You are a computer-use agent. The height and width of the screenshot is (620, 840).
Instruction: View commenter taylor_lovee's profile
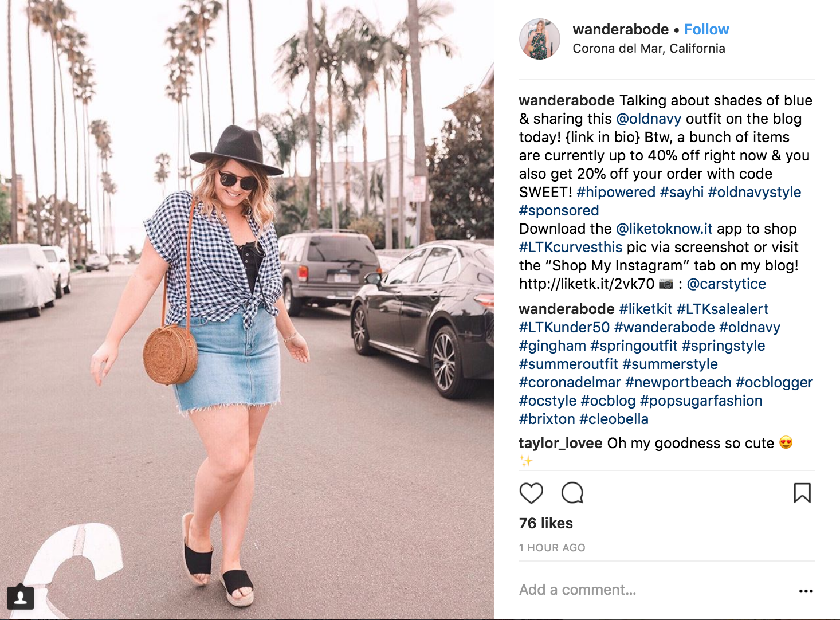tap(560, 443)
